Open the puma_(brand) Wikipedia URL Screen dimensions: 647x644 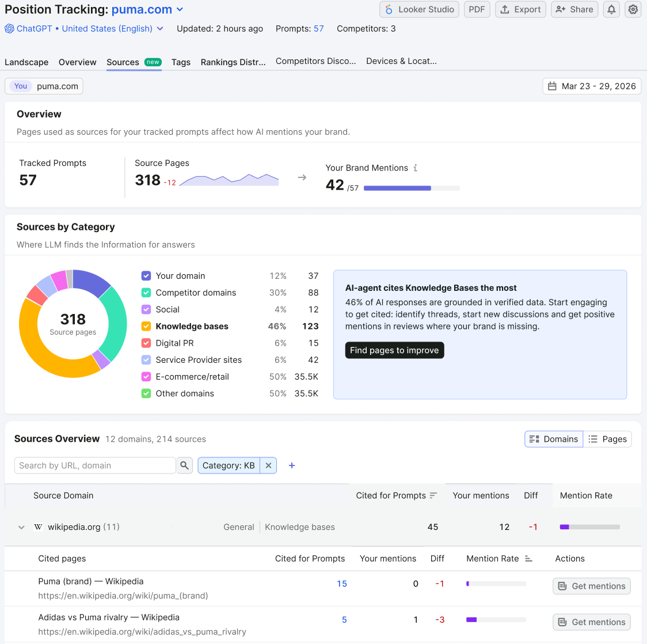pyautogui.click(x=123, y=596)
